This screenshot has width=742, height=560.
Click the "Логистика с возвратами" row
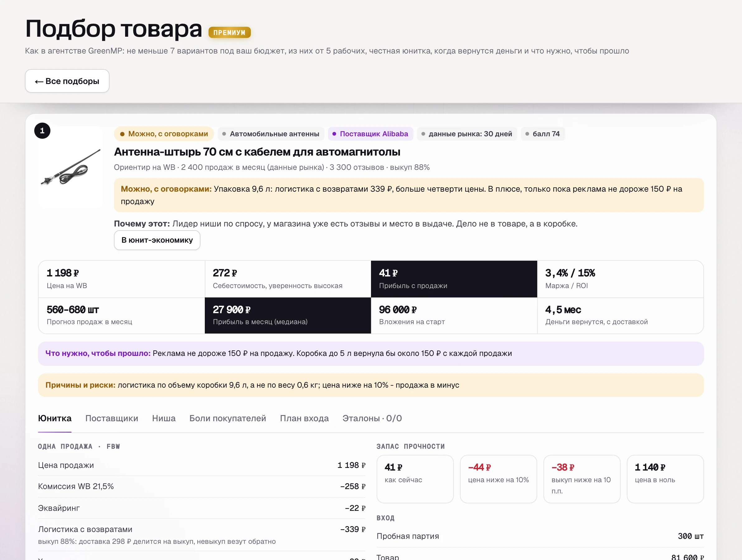point(202,535)
